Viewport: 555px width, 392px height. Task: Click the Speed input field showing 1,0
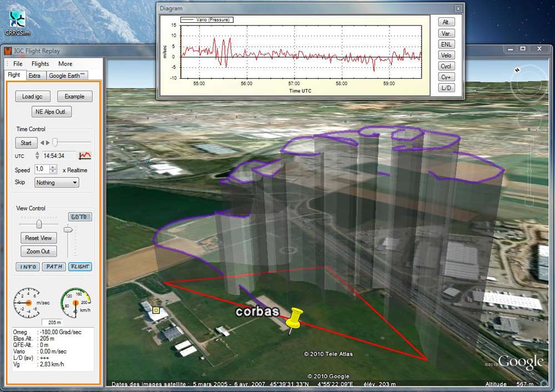point(42,169)
